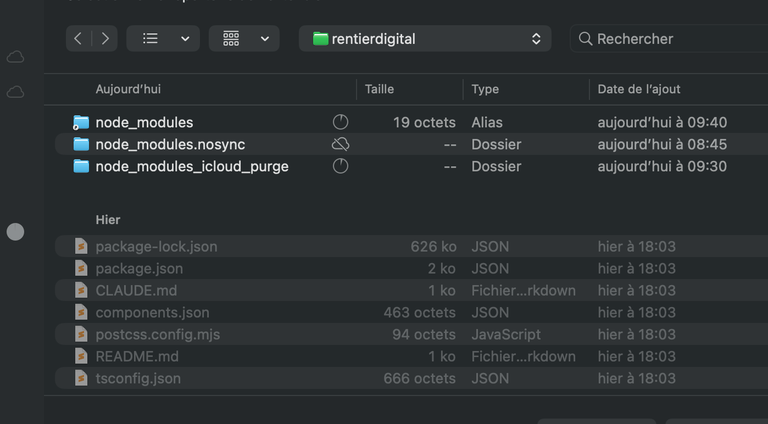
Task: Click the node_modules.nosync no-sync cloud icon
Action: (x=340, y=144)
